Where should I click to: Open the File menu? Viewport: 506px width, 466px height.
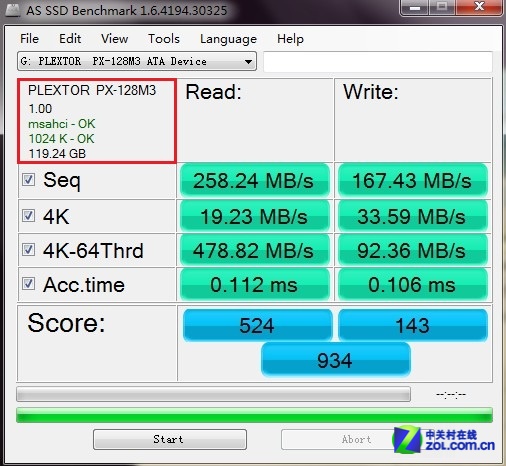tap(29, 39)
